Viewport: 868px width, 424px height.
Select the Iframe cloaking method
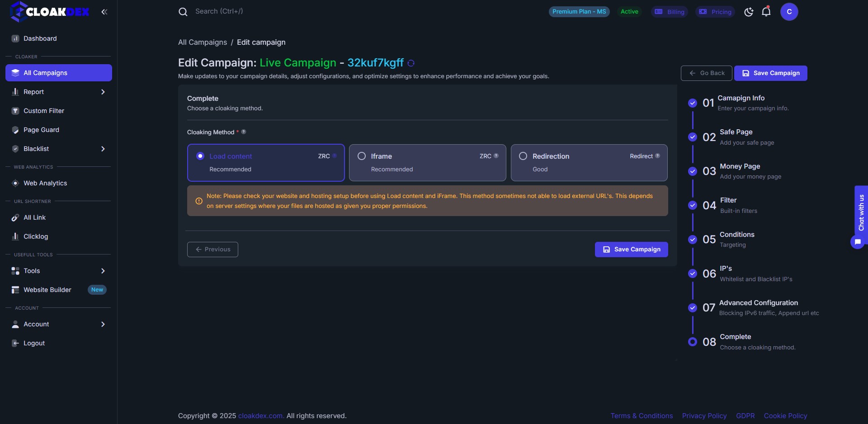click(428, 163)
